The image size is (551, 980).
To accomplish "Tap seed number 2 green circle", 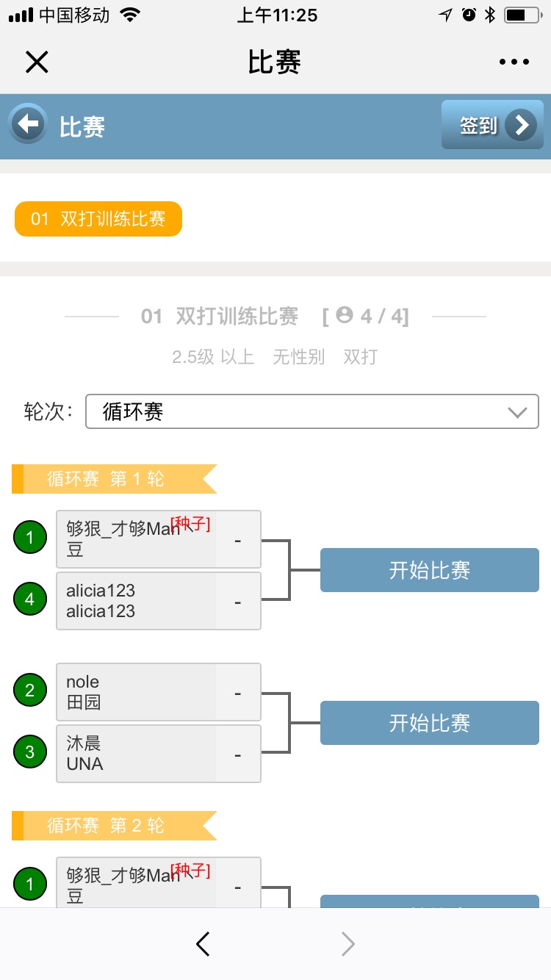I will pos(29,691).
